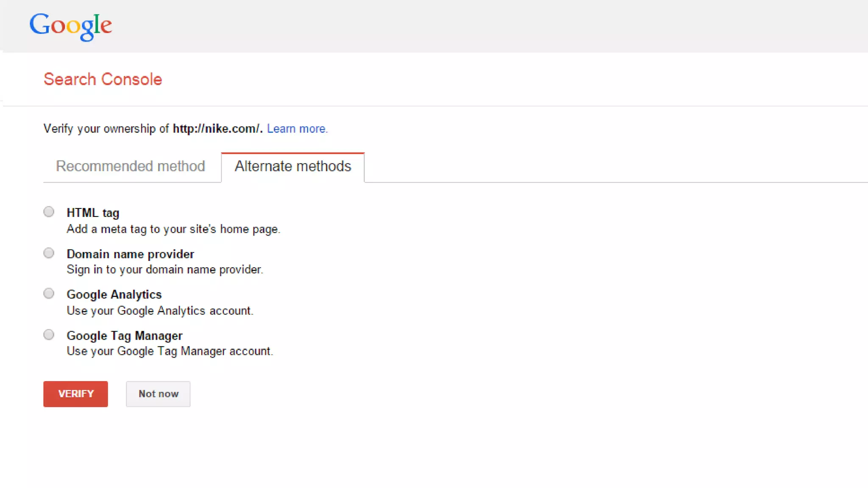Screen dimensions: 868x488
Task: Click the Not now button
Action: coord(158,394)
